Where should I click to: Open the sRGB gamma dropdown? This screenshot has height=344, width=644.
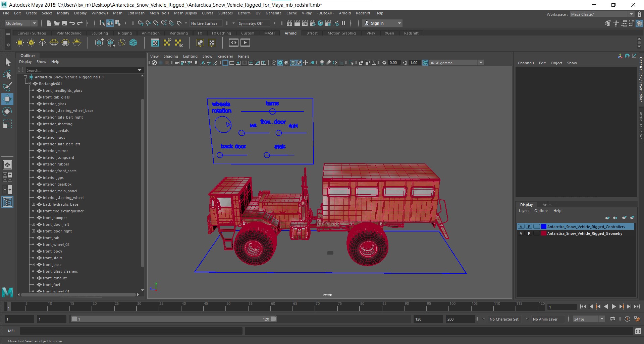coord(481,63)
